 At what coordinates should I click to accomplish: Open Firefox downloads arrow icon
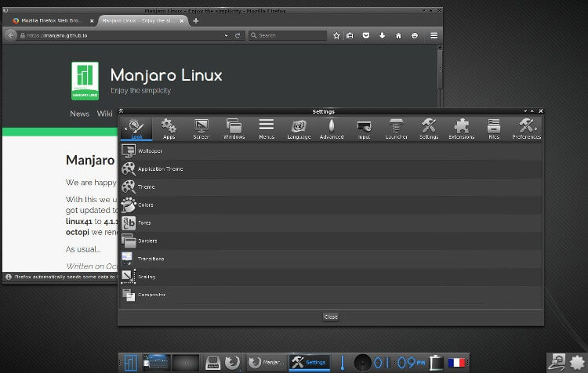point(382,35)
